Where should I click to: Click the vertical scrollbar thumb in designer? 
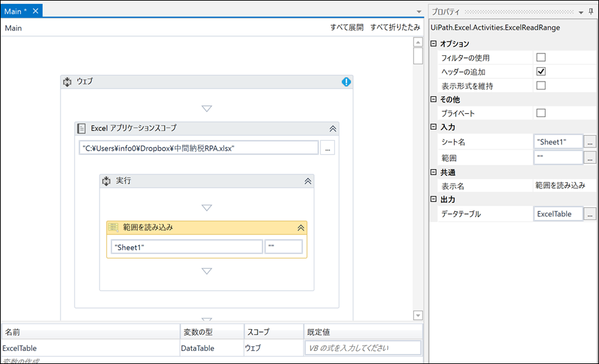(418, 56)
